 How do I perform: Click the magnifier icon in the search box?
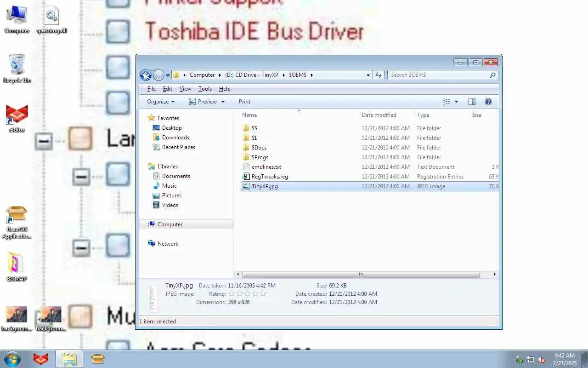coord(493,75)
